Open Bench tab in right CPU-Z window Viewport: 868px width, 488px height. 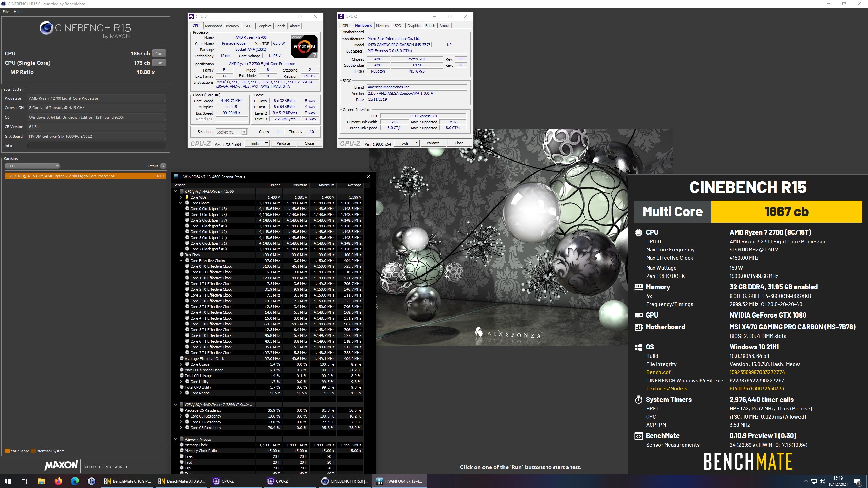[430, 26]
